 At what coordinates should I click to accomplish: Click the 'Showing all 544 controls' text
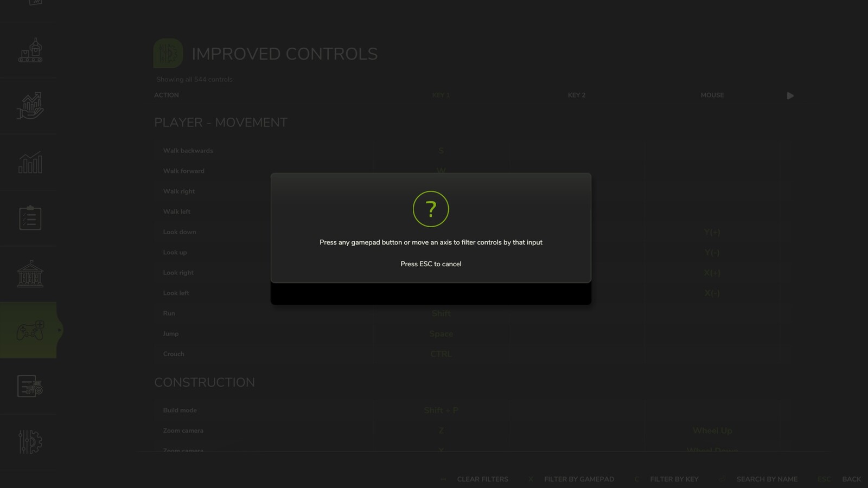click(194, 79)
